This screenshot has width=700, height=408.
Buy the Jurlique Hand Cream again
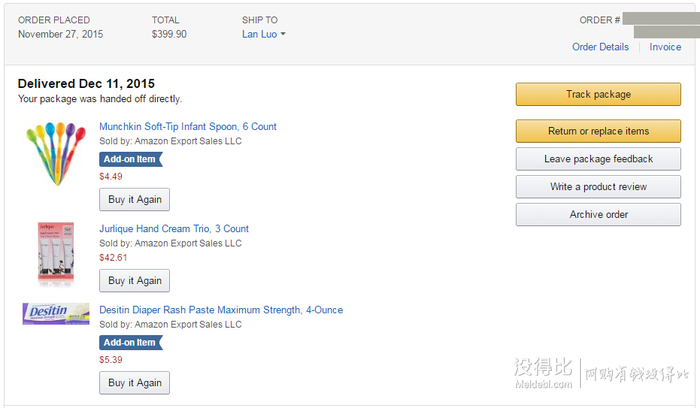click(134, 280)
